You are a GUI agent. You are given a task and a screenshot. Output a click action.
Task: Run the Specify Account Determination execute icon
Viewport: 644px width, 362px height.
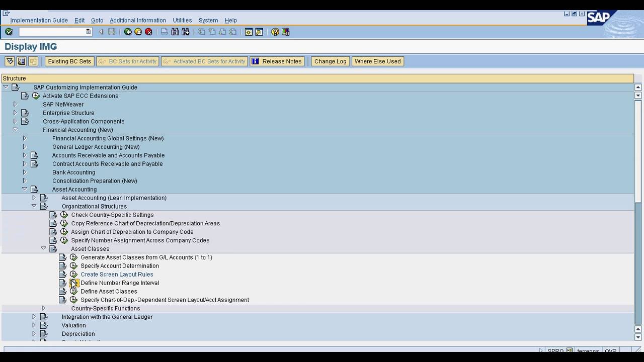click(73, 266)
